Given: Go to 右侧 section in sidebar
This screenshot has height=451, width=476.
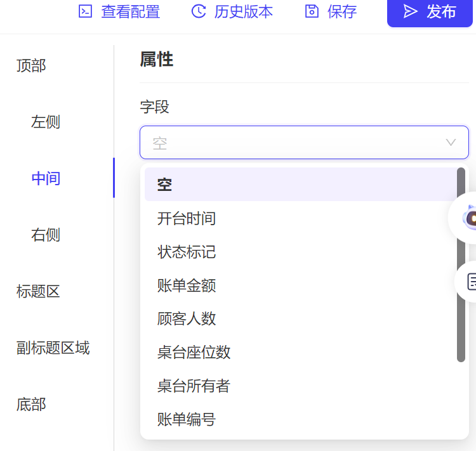Looking at the screenshot, I should [46, 235].
